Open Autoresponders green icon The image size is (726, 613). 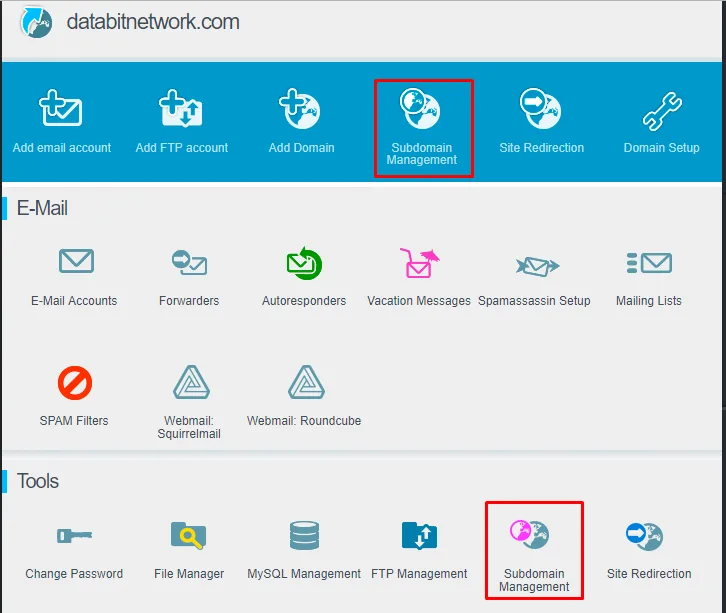point(303,263)
